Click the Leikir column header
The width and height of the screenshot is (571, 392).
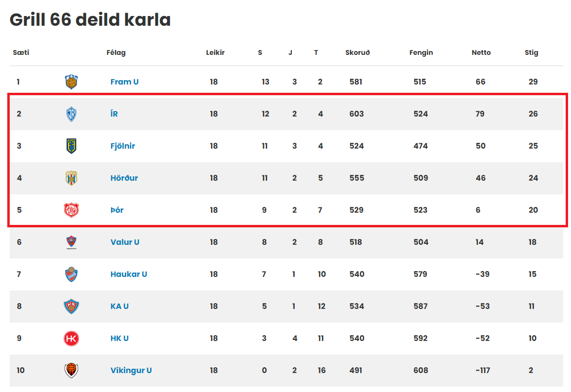coord(215,52)
